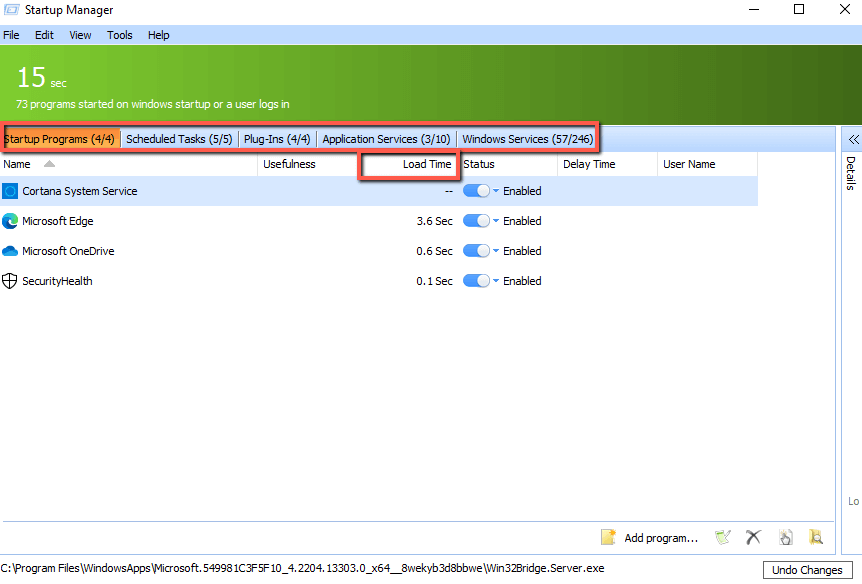Click the SecurityHealth shield icon
Image resolution: width=862 pixels, height=584 pixels.
pyautogui.click(x=10, y=281)
